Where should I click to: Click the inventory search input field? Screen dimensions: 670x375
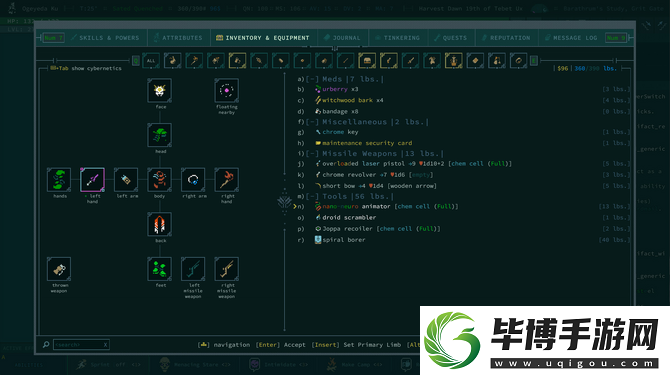(x=81, y=345)
